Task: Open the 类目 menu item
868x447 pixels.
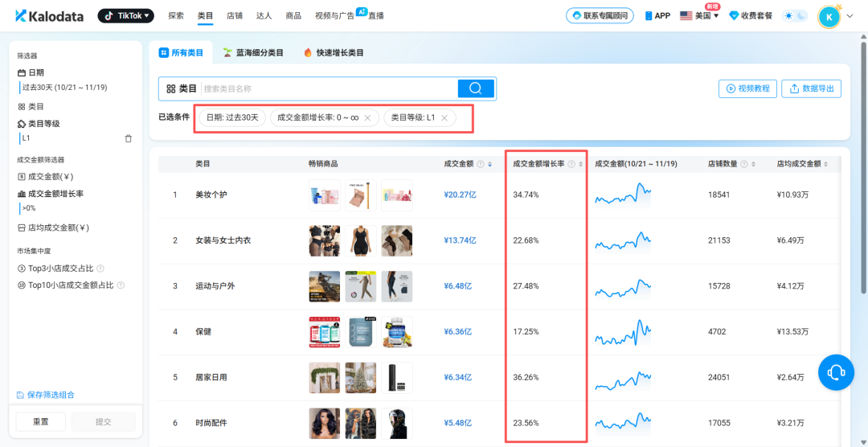Action: point(206,16)
